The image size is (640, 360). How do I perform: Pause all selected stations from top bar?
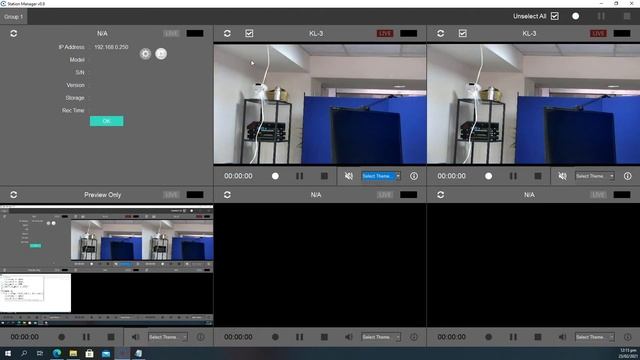coord(601,16)
